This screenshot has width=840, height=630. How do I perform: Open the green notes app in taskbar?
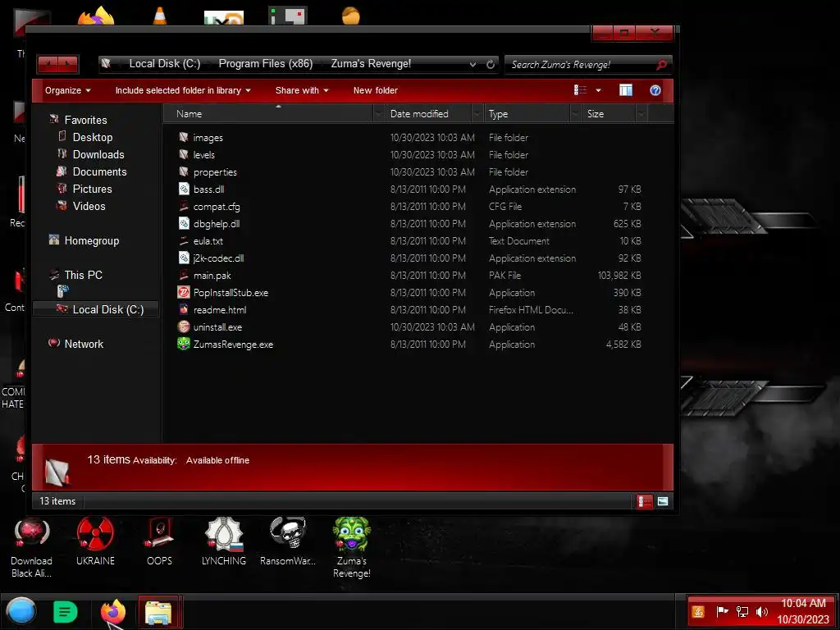66,612
